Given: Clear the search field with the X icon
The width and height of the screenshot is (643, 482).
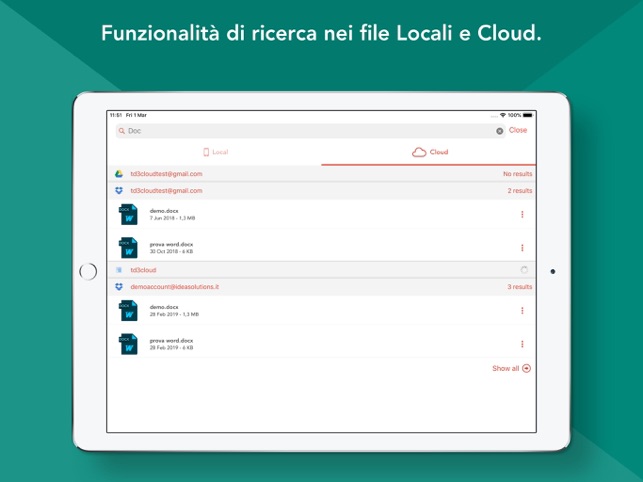Looking at the screenshot, I should coord(499,131).
